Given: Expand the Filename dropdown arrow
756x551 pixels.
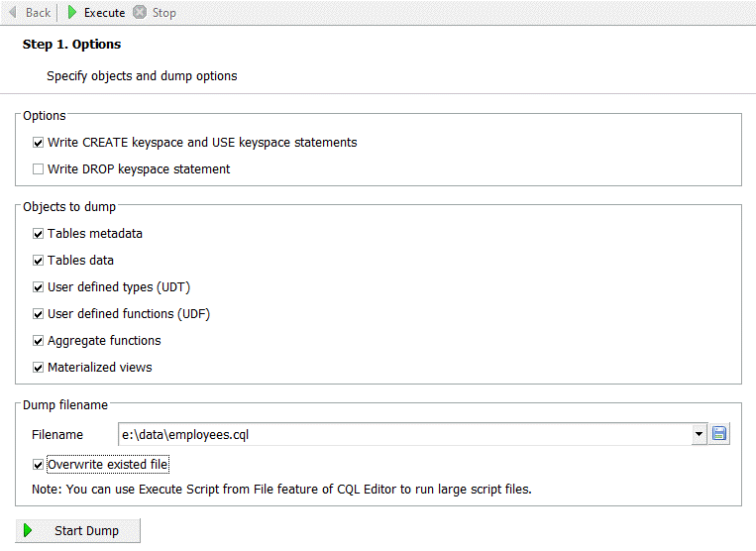Looking at the screenshot, I should tap(700, 434).
